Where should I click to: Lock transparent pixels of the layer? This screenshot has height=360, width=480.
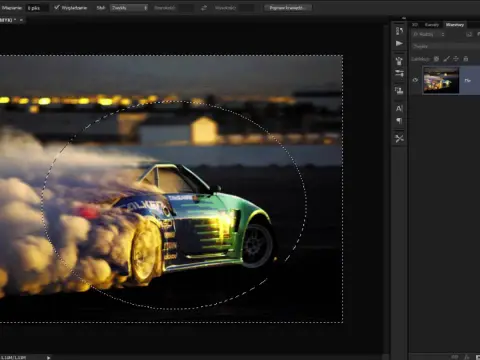[436, 59]
